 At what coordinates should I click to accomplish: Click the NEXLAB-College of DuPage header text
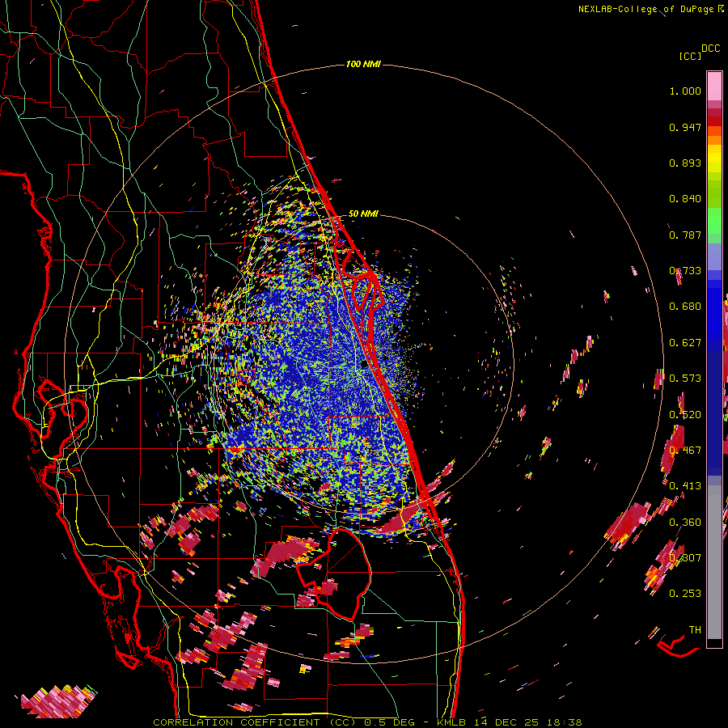pyautogui.click(x=647, y=9)
